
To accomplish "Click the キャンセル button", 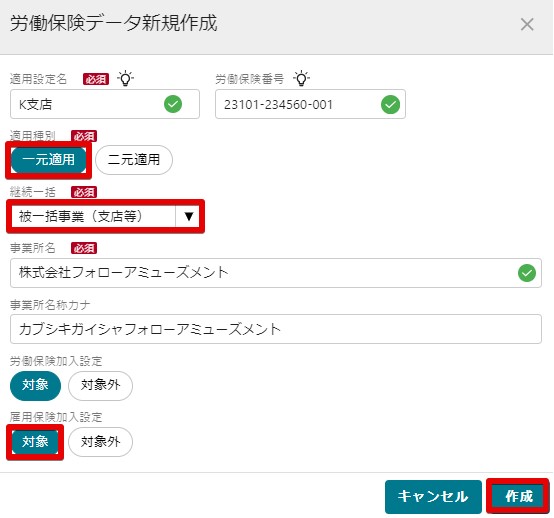I will [x=433, y=496].
